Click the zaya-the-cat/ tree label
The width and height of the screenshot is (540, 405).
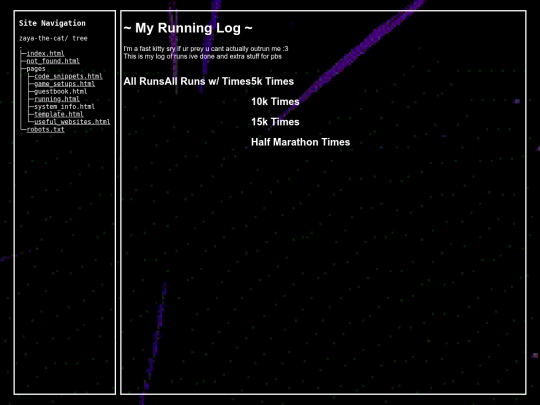point(53,38)
